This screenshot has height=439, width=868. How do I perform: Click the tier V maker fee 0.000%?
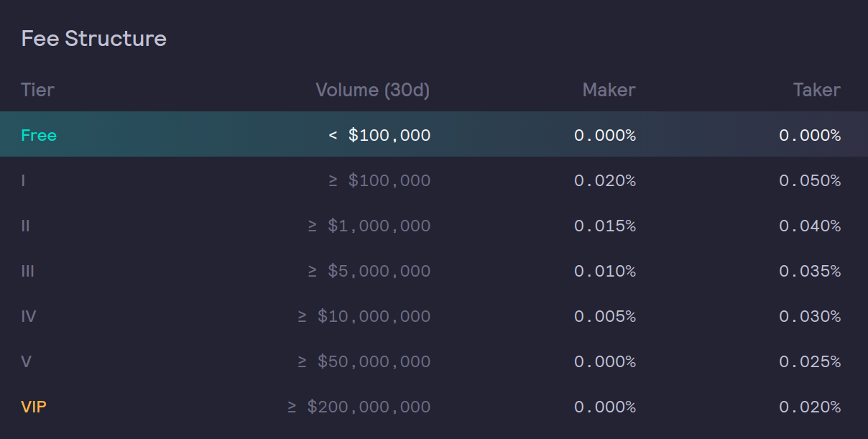605,361
